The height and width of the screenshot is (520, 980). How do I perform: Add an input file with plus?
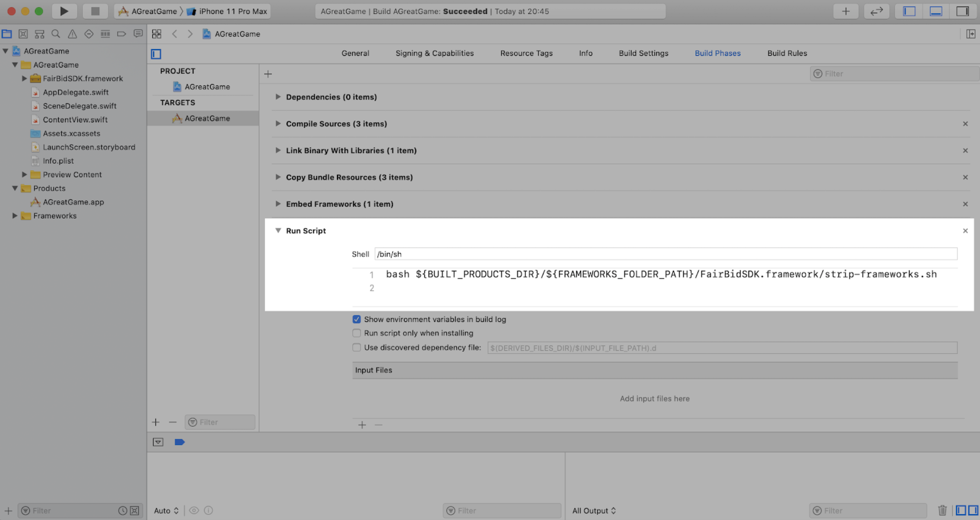362,425
